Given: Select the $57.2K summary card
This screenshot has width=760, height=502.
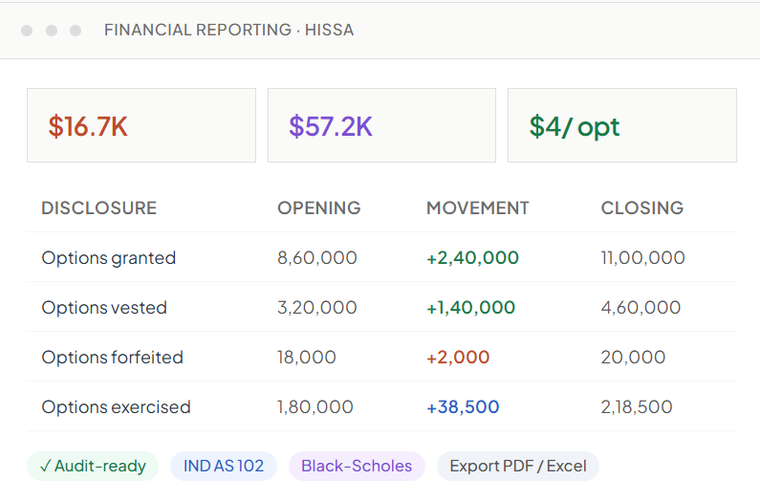Looking at the screenshot, I should [382, 126].
